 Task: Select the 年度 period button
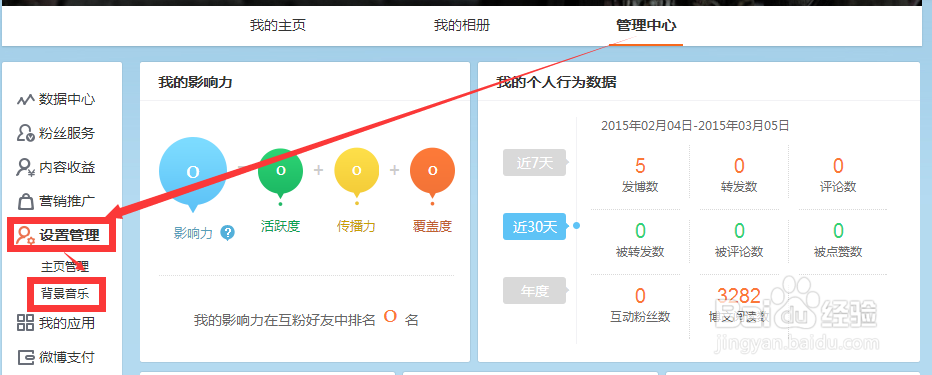[534, 291]
